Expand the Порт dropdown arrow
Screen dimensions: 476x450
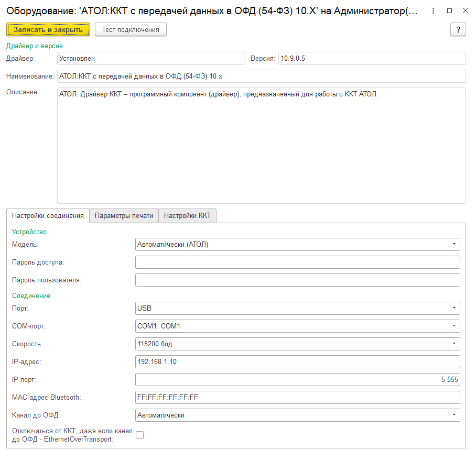point(454,308)
